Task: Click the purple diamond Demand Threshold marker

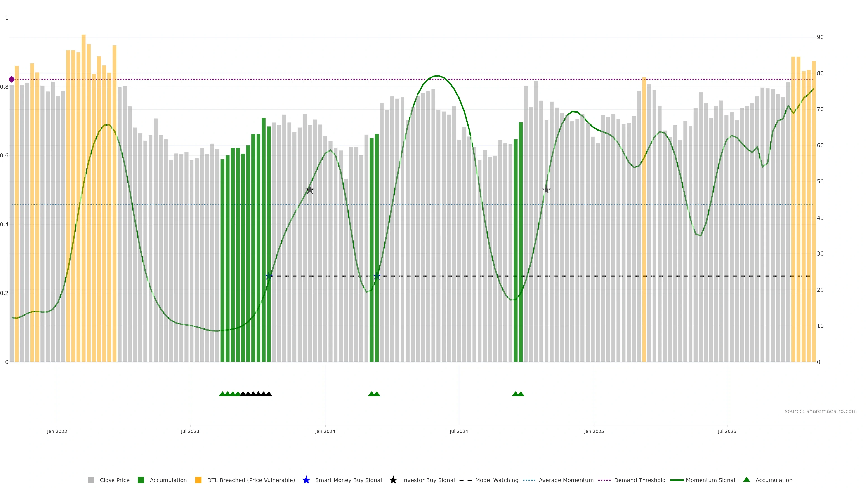Action: [12, 80]
